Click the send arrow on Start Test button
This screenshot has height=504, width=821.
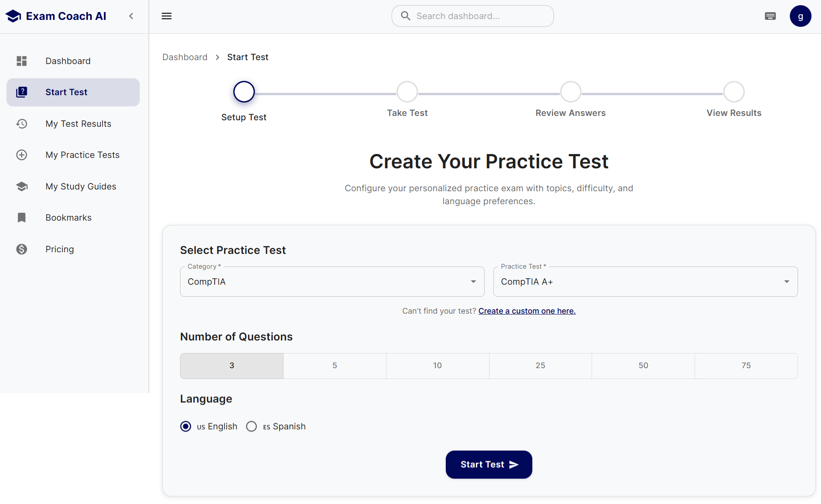pos(514,465)
